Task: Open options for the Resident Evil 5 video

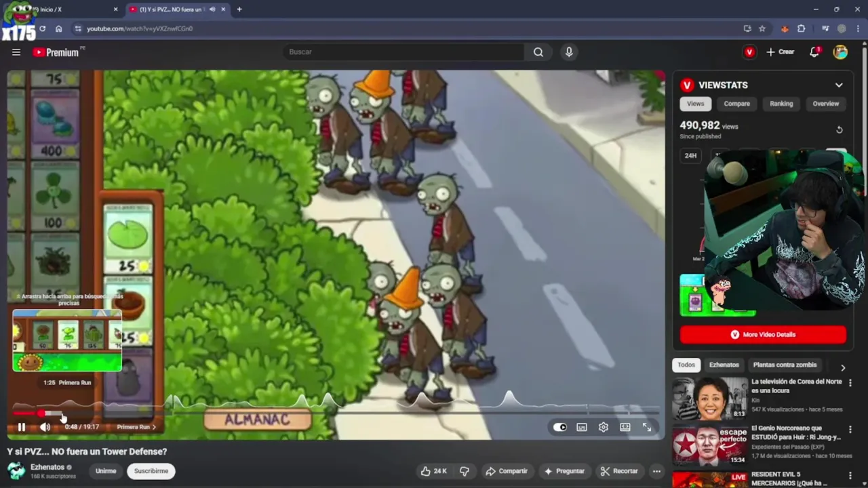Action: tap(850, 476)
